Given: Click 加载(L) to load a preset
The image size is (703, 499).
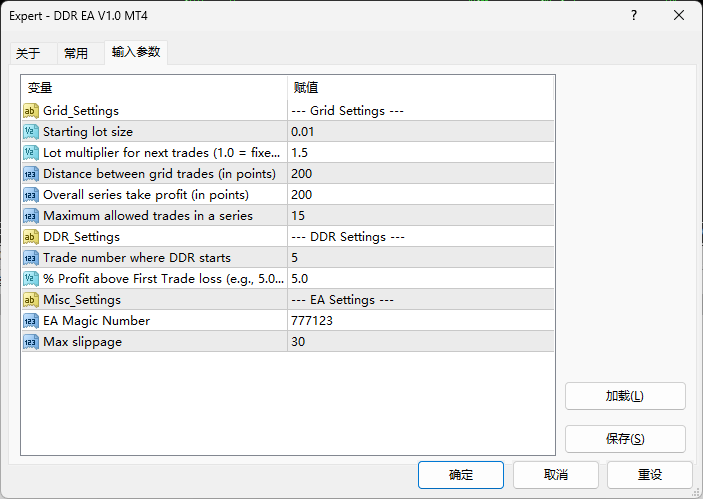Looking at the screenshot, I should 625,396.
